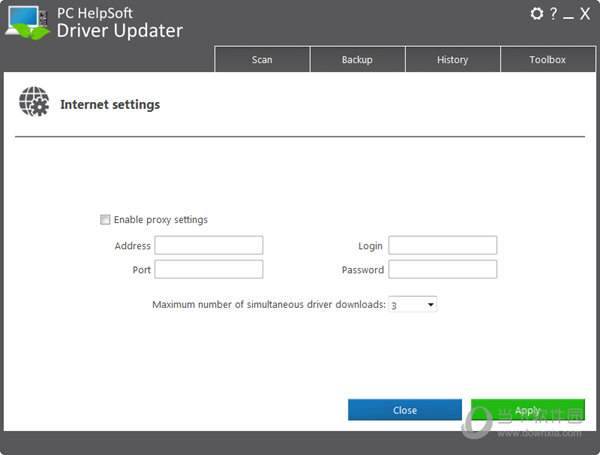This screenshot has width=600, height=455.
Task: Click the 'Internet settings' heading text
Action: (110, 104)
